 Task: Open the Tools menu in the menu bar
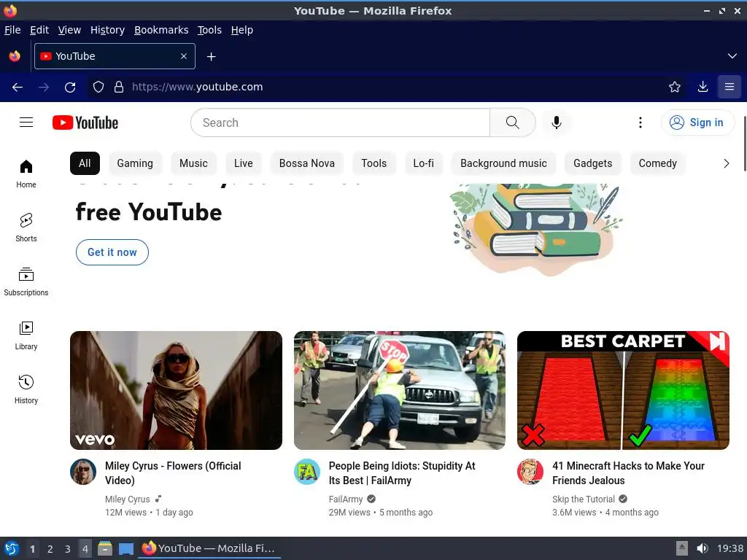pyautogui.click(x=209, y=30)
